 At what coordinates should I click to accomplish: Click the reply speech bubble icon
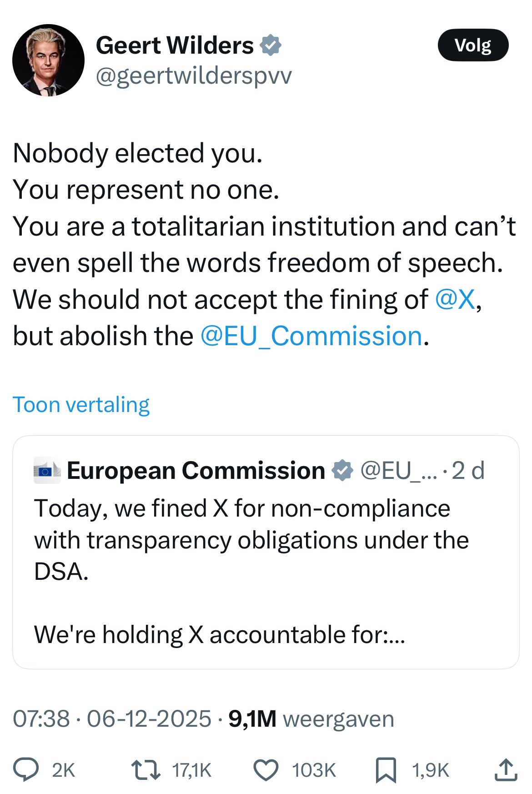[26, 769]
